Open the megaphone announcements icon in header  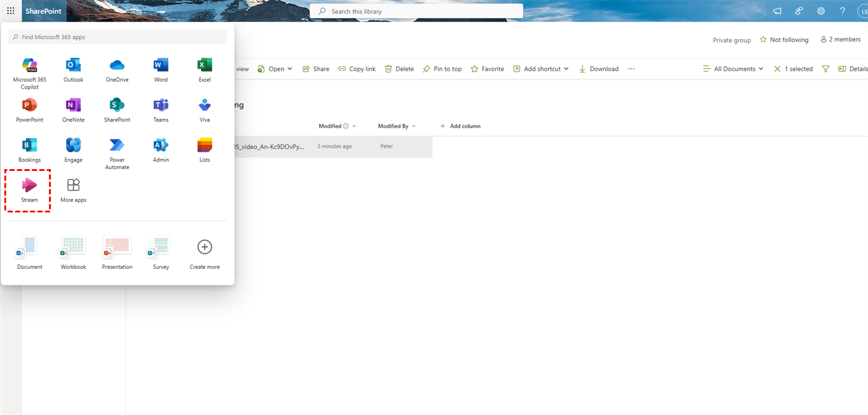coord(777,11)
